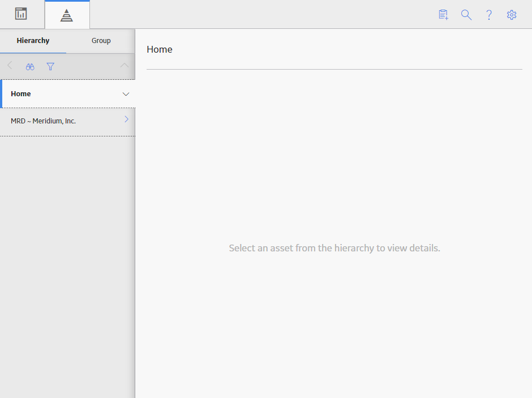Open help with the question mark icon

pyautogui.click(x=489, y=15)
